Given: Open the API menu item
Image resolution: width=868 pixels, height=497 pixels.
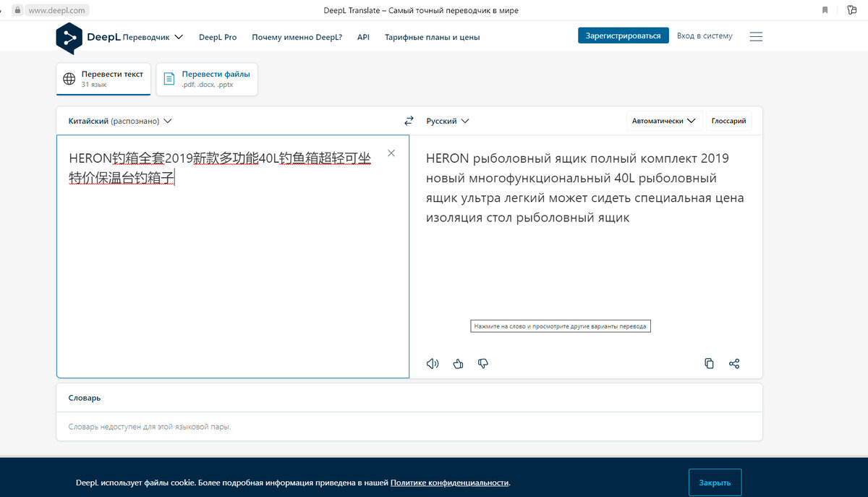Looking at the screenshot, I should (x=363, y=37).
